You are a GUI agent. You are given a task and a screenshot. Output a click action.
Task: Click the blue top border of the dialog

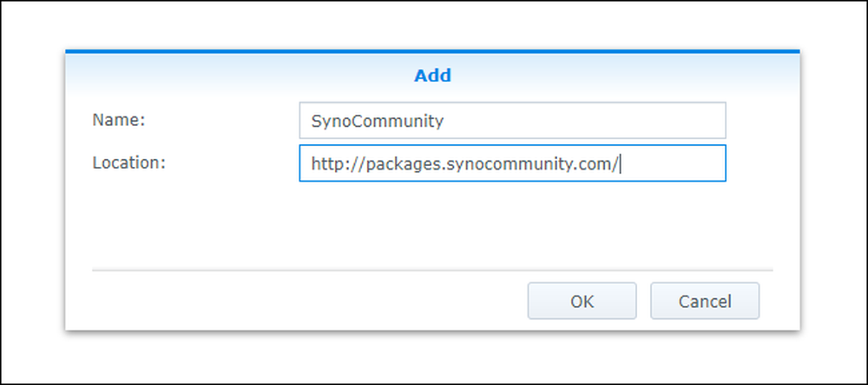pos(432,51)
